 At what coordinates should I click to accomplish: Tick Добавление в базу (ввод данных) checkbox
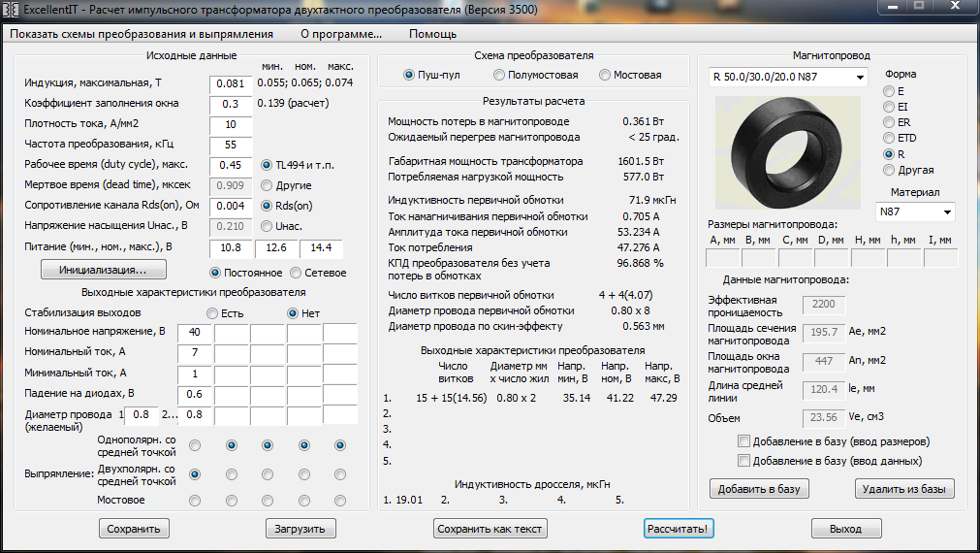(x=744, y=461)
